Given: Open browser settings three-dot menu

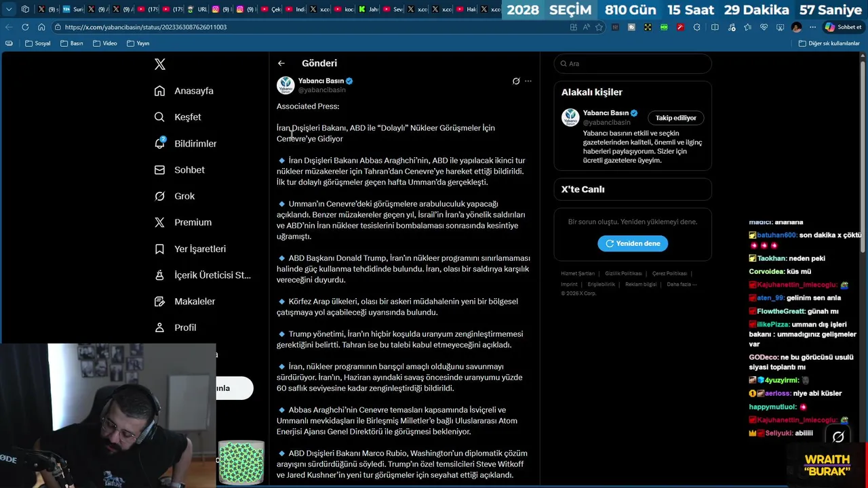Looking at the screenshot, I should (x=812, y=27).
